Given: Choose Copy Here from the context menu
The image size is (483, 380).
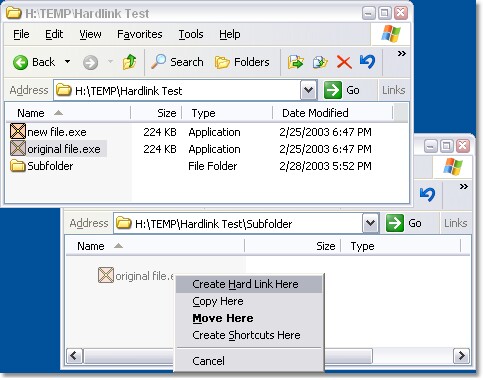Looking at the screenshot, I should [x=249, y=301].
